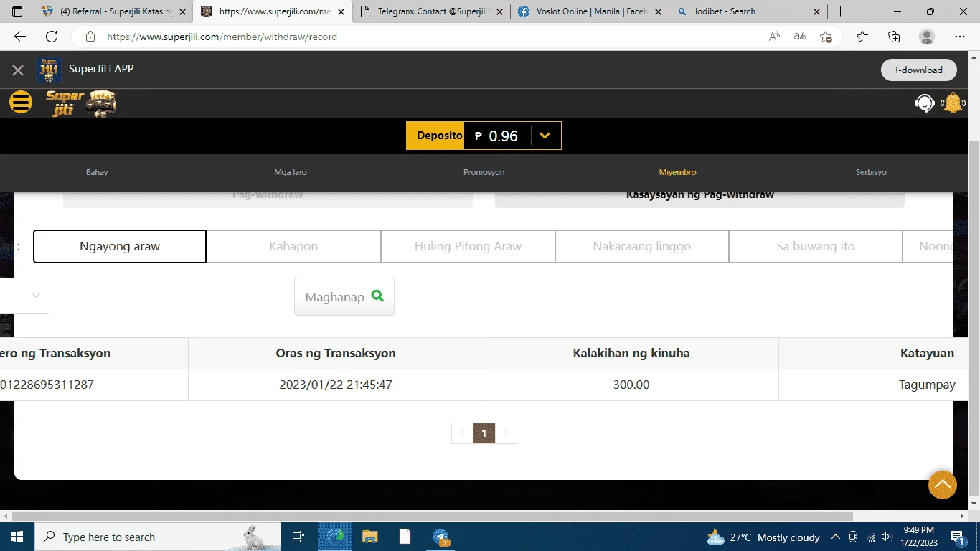Screen dimensions: 980x551
Task: Expand the balance dropdown chevron
Action: 545,136
